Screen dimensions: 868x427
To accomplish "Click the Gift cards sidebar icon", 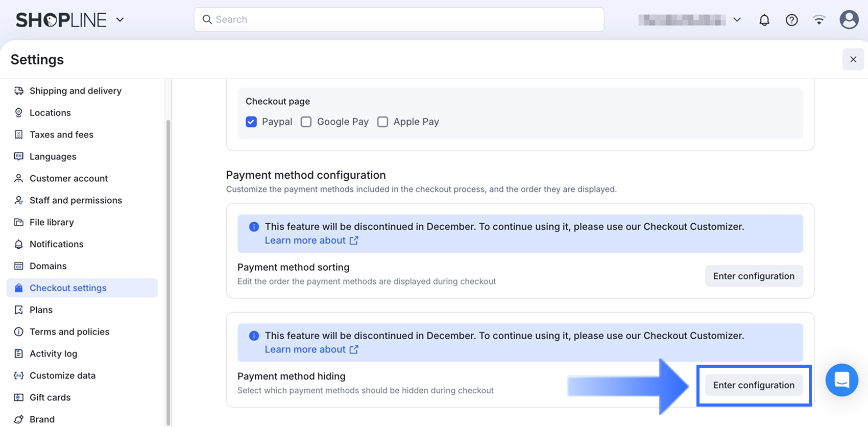I will click(x=19, y=397).
